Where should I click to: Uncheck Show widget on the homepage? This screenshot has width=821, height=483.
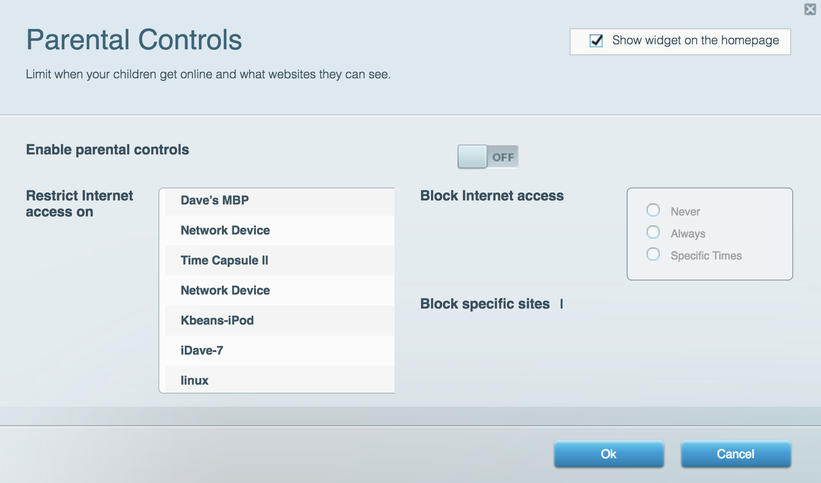[596, 40]
